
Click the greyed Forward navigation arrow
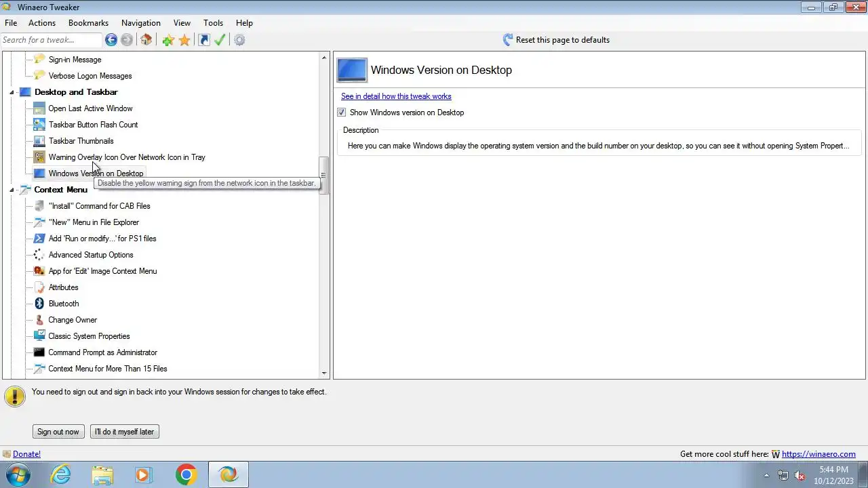[x=127, y=40]
